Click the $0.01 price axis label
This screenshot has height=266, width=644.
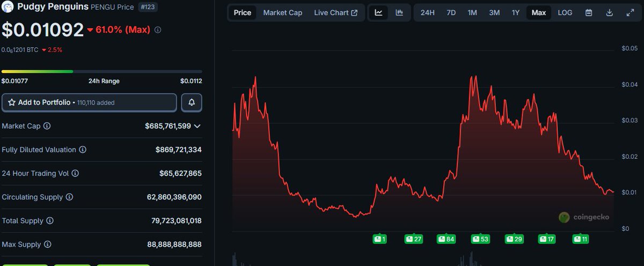tap(629, 192)
